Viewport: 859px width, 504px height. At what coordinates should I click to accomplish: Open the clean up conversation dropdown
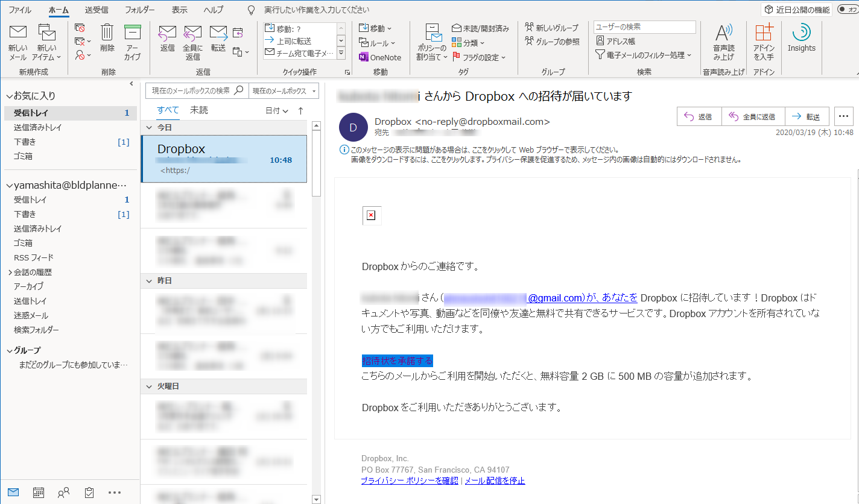click(x=83, y=42)
